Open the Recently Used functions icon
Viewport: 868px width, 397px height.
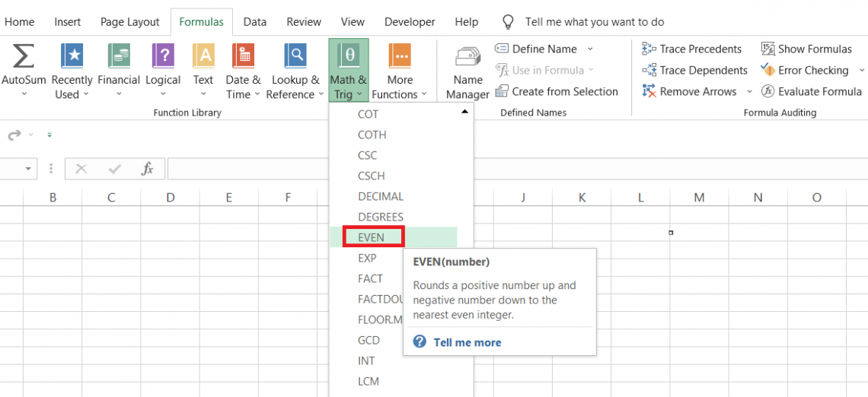(x=72, y=57)
